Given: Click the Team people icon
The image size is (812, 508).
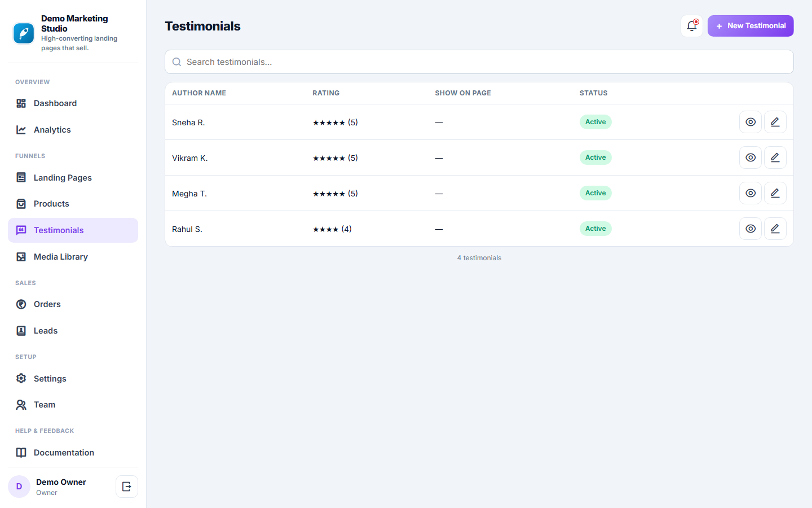Looking at the screenshot, I should [21, 405].
